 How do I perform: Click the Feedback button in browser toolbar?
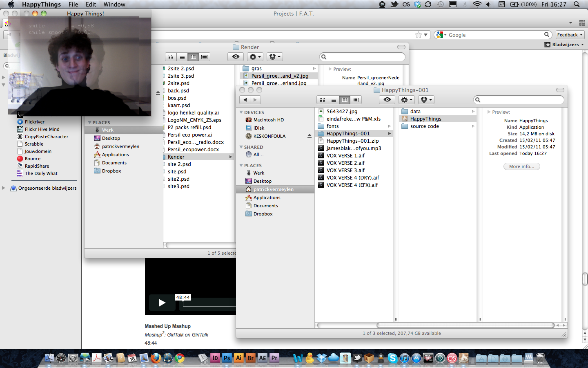(x=570, y=35)
